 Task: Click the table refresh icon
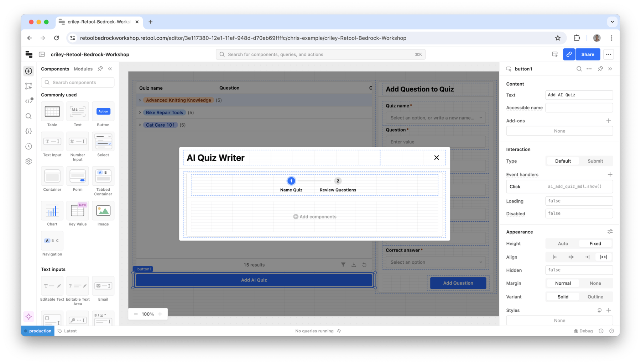(x=364, y=265)
